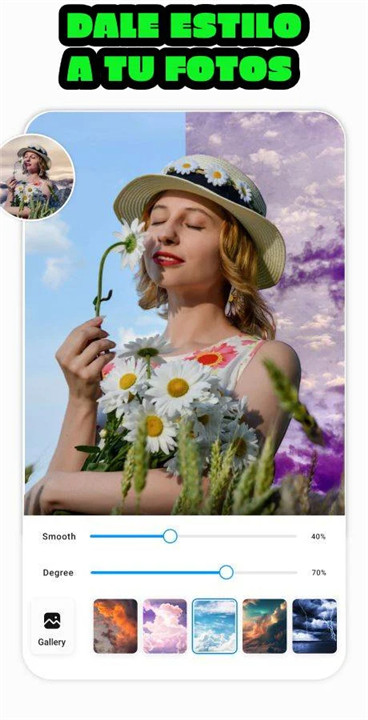
Task: Tap the Smooth label
Action: pyautogui.click(x=59, y=536)
